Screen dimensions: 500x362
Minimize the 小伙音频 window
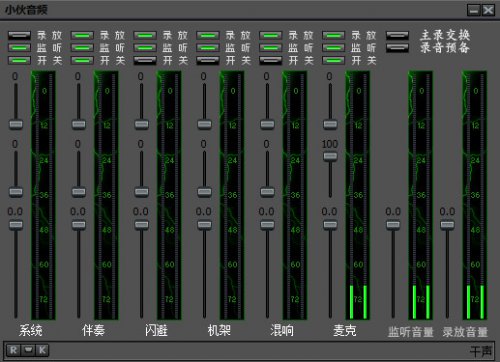tap(473, 10)
